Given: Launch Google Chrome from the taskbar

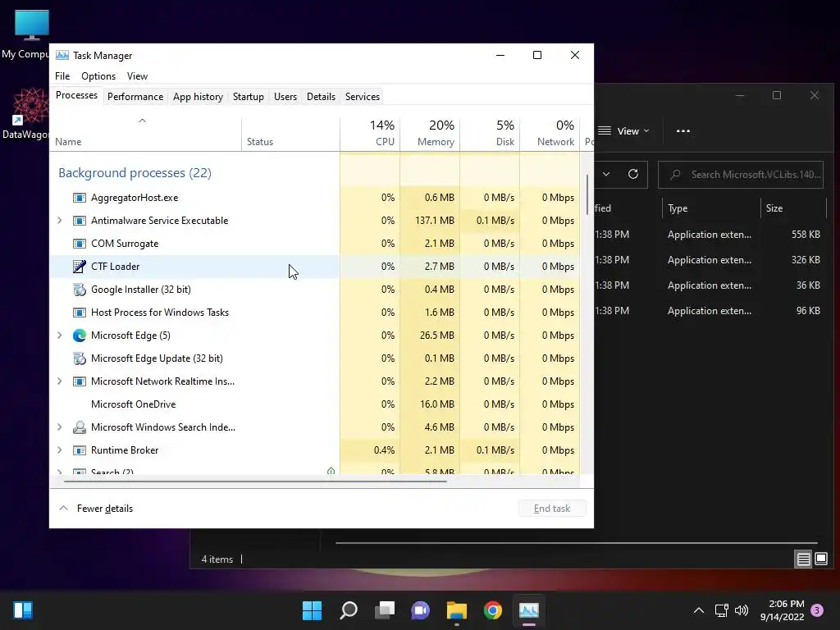Looking at the screenshot, I should [x=493, y=610].
